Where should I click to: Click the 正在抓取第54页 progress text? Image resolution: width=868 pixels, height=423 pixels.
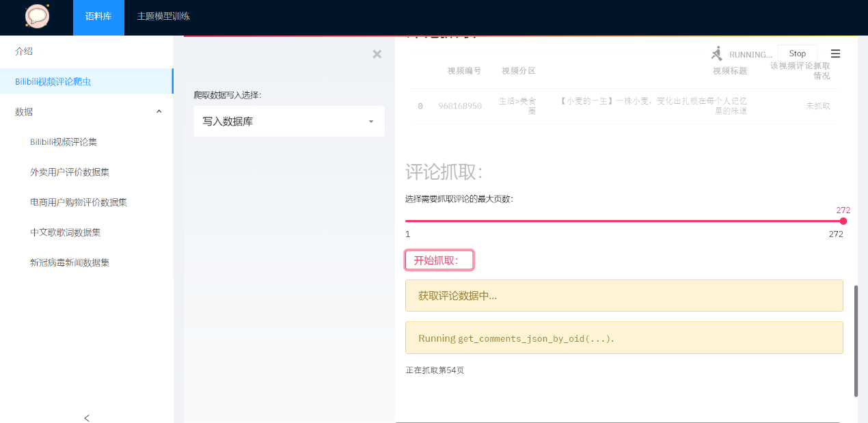tap(435, 370)
